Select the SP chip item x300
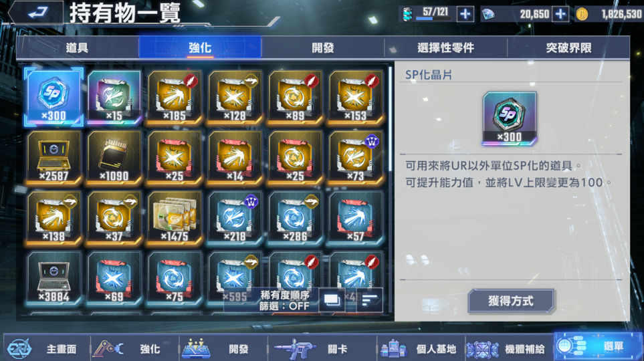644x361 pixels. click(53, 98)
